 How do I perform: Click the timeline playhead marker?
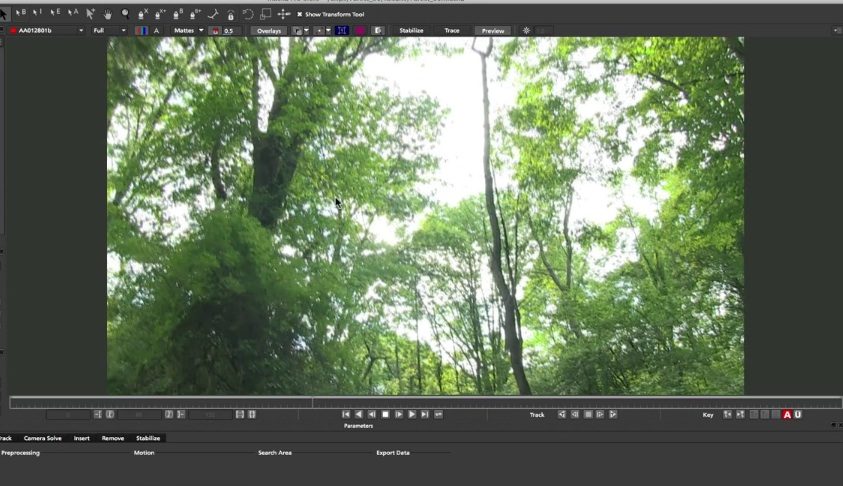pos(312,402)
